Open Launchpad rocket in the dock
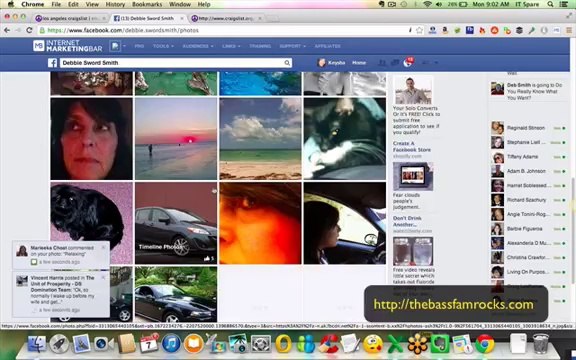Viewport: 576px width, 360px height. click(x=59, y=344)
